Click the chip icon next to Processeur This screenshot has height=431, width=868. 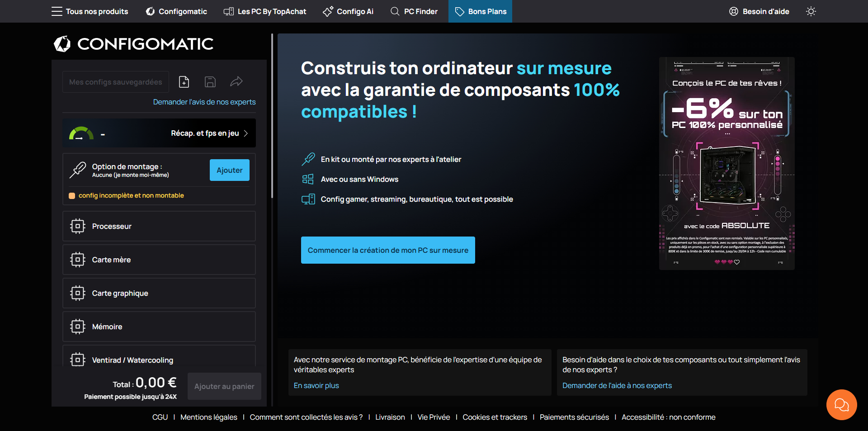[78, 226]
